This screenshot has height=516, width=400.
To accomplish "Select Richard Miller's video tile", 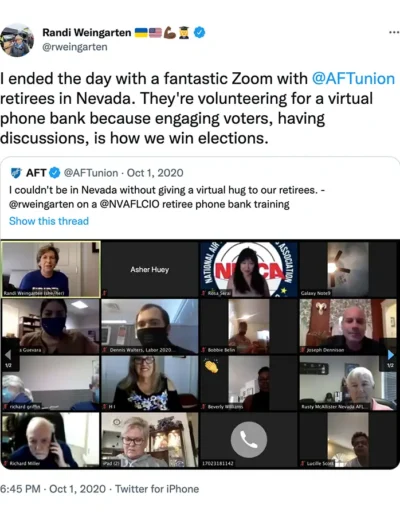I will [51, 440].
